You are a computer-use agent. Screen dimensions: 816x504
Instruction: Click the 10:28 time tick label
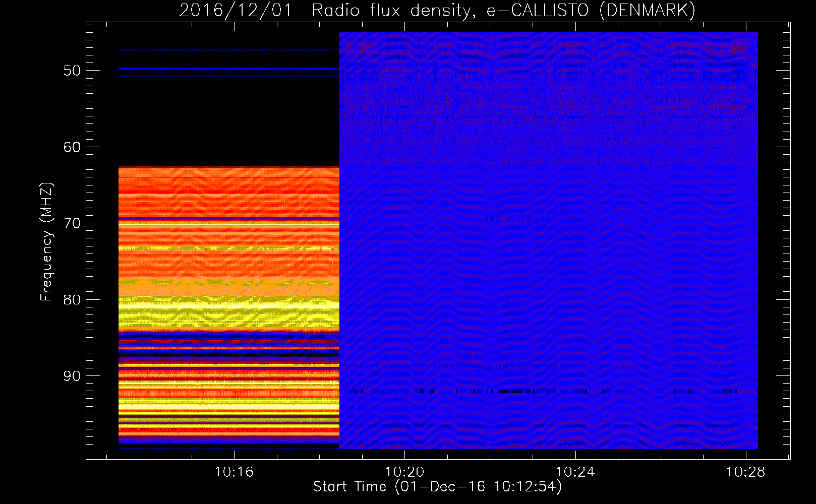745,472
